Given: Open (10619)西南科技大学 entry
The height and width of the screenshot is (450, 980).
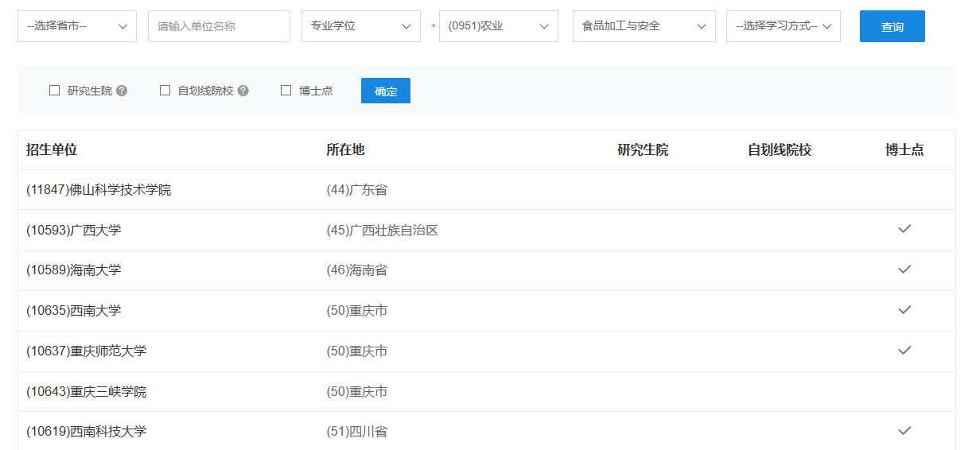Looking at the screenshot, I should tap(87, 432).
